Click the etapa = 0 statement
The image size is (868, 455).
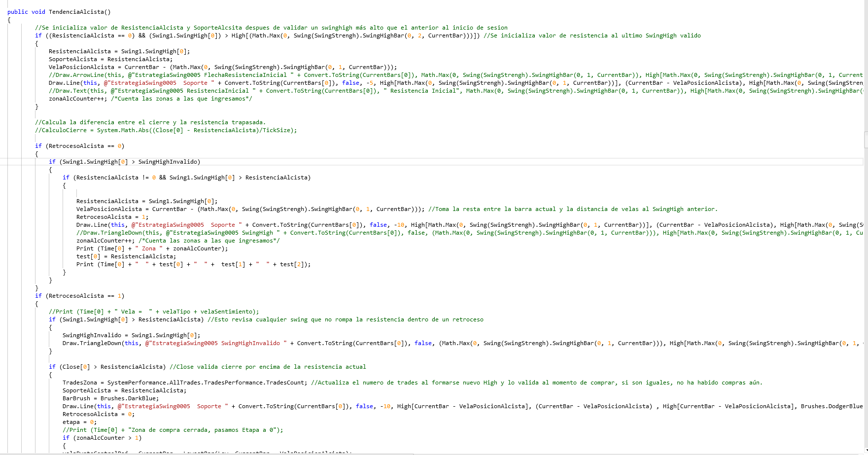coord(79,421)
